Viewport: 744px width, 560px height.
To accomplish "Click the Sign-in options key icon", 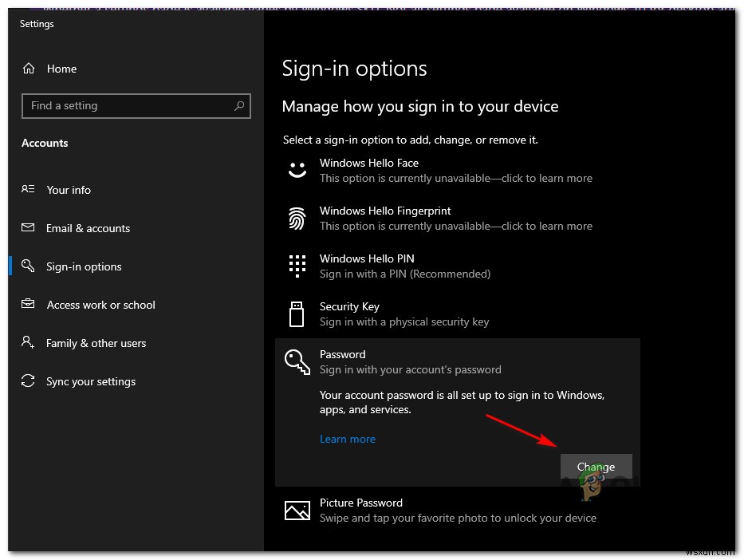I will point(26,266).
